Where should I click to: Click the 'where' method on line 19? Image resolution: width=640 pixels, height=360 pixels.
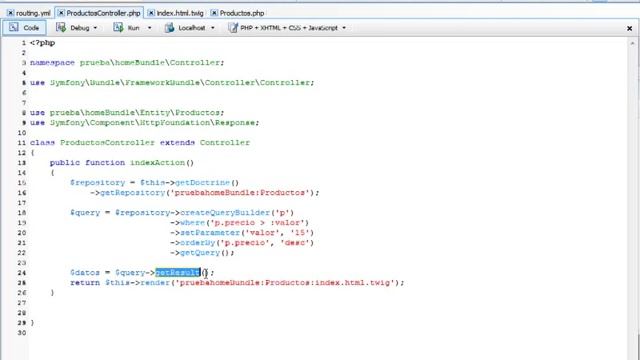(192, 222)
